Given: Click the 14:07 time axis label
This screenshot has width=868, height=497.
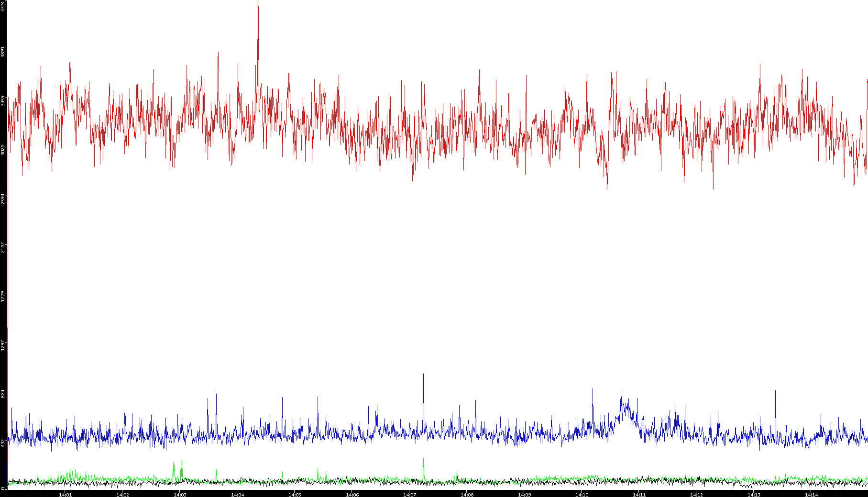Looking at the screenshot, I should click(410, 495).
